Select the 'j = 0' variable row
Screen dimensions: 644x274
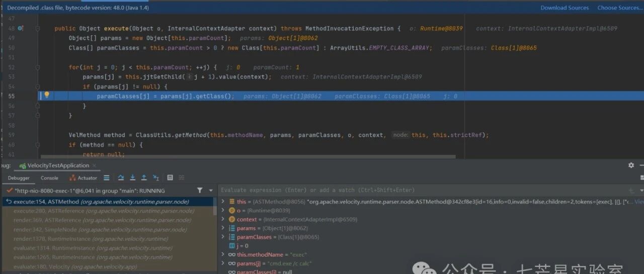pos(239,246)
